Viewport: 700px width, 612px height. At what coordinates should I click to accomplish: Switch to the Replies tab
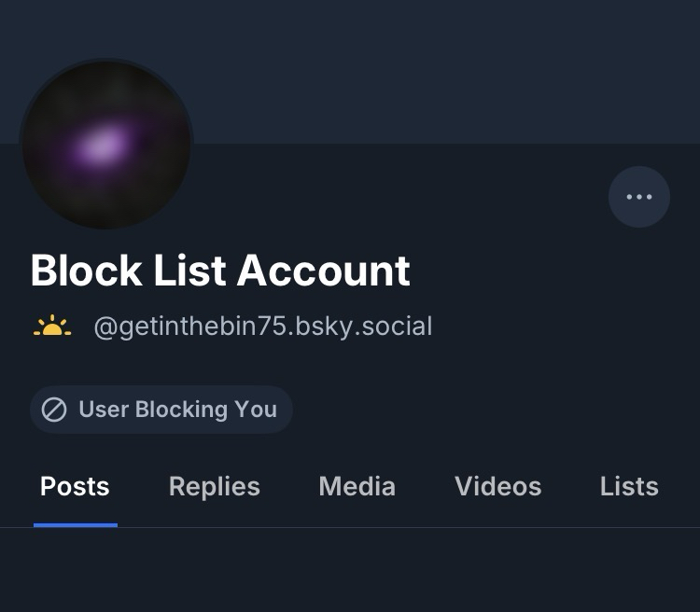[x=214, y=486]
